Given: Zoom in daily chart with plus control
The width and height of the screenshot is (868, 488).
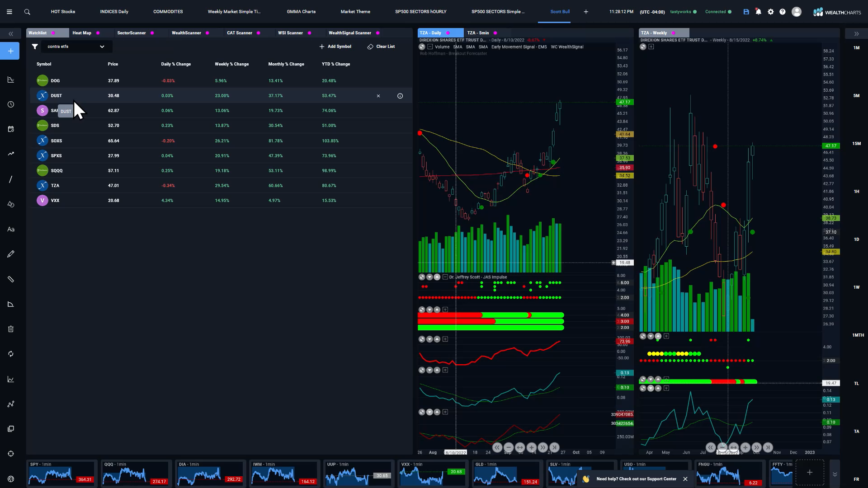Looking at the screenshot, I should [x=531, y=447].
